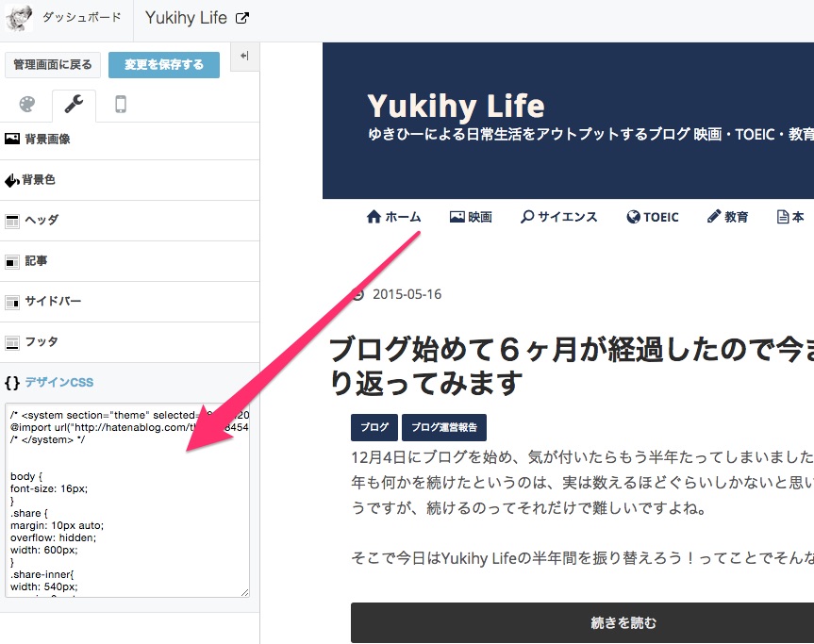Open the 2015-05-16 date link
814x644 pixels.
[x=407, y=295]
